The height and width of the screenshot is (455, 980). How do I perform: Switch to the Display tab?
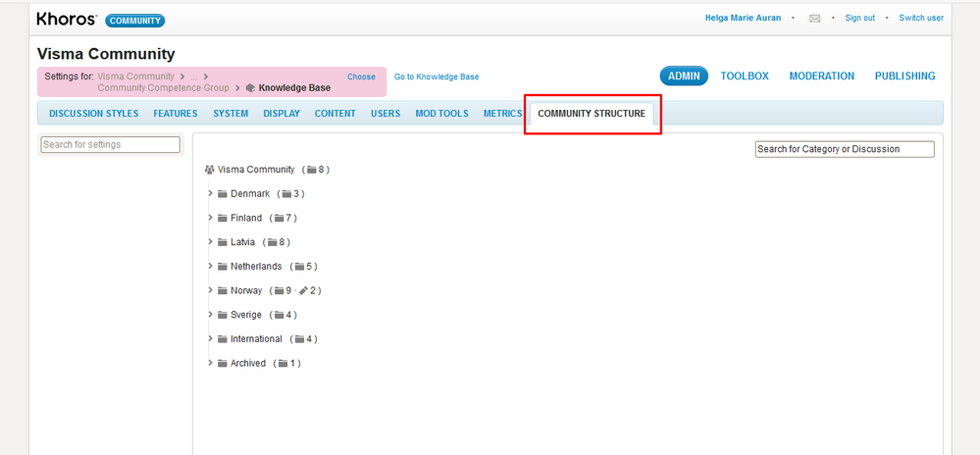point(282,114)
